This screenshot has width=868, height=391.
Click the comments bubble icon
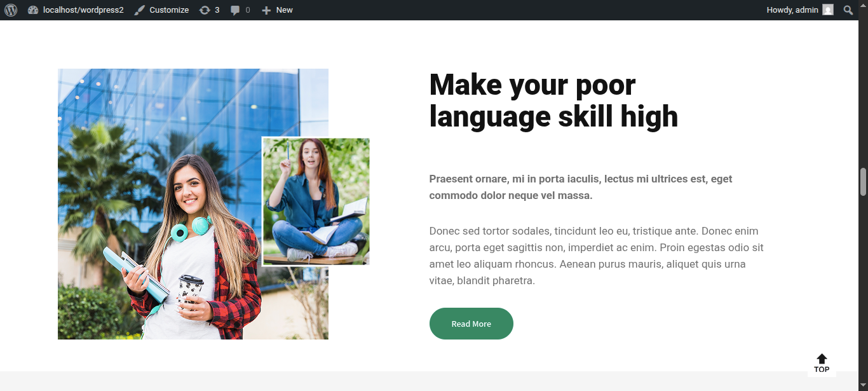235,10
